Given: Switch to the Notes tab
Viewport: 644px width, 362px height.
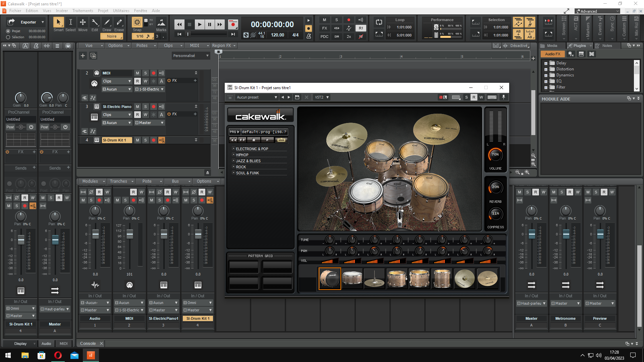Looking at the screenshot, I should (606, 46).
